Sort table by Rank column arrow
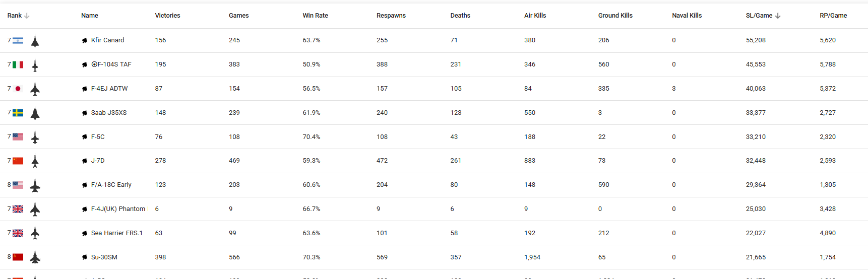Screen dimensions: 868x279 coord(27,16)
